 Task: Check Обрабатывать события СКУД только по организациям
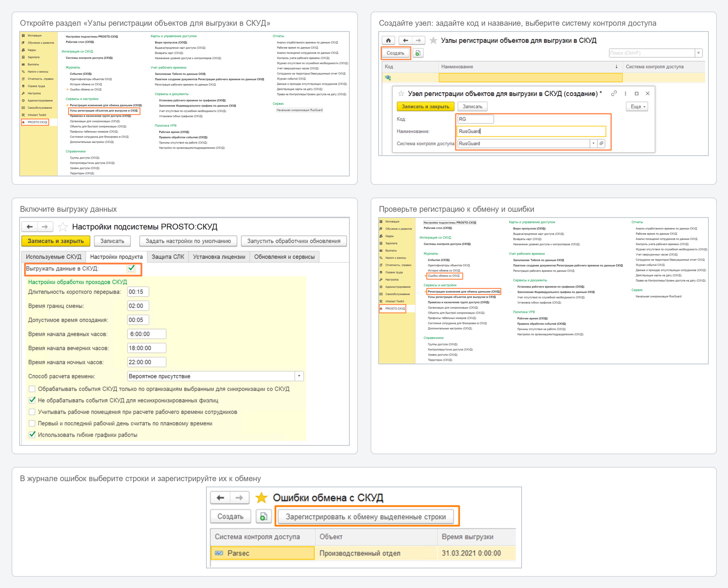click(32, 389)
